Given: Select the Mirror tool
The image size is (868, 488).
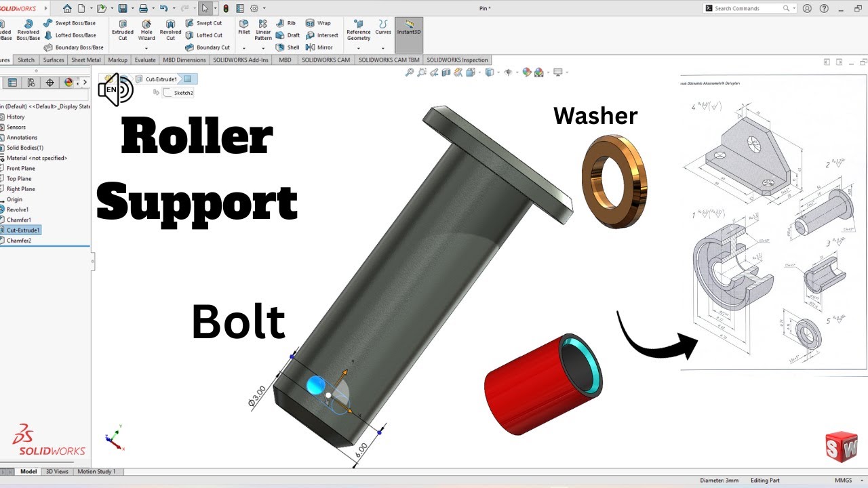Looking at the screenshot, I should pos(319,47).
